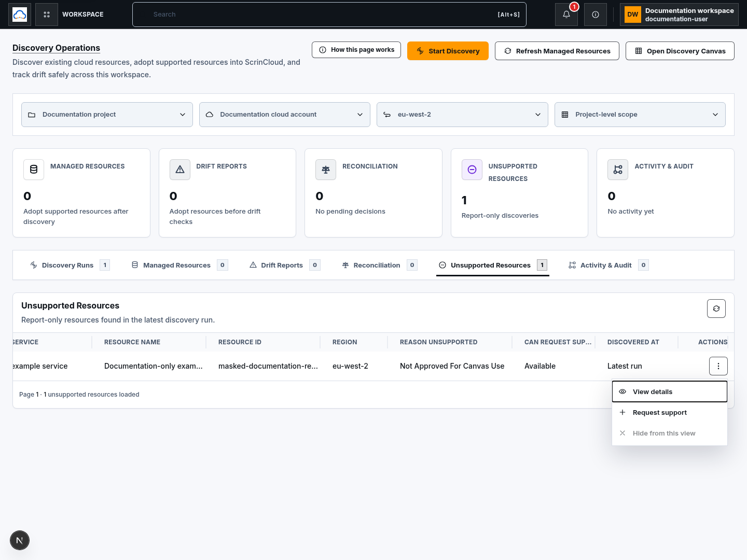Click the Reconciliation card scales icon
Screen dimensions: 747x560
[326, 170]
